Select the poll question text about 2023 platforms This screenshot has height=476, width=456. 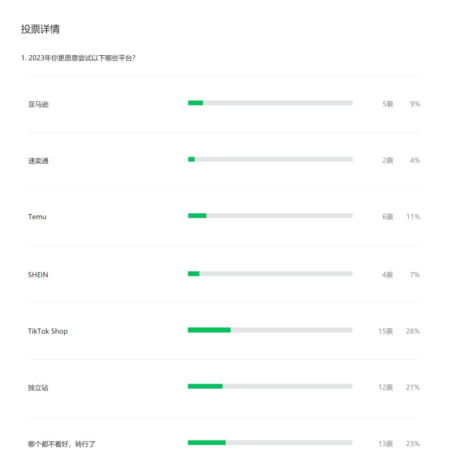pos(78,58)
